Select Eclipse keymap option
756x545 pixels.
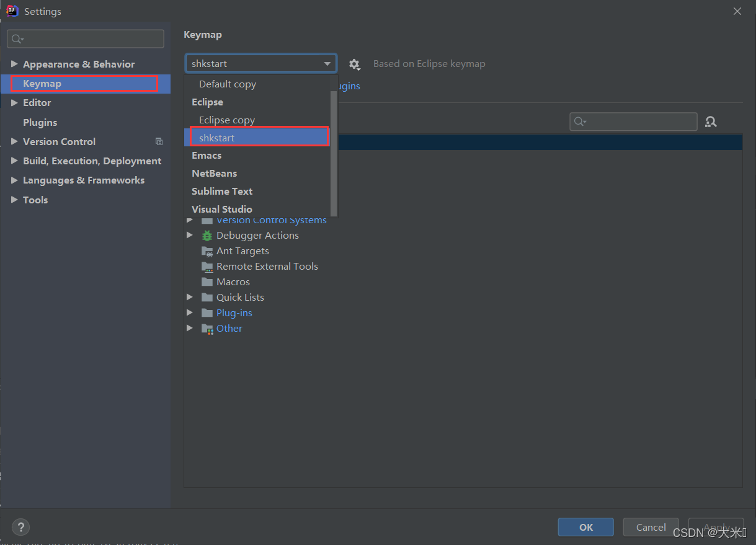click(257, 102)
